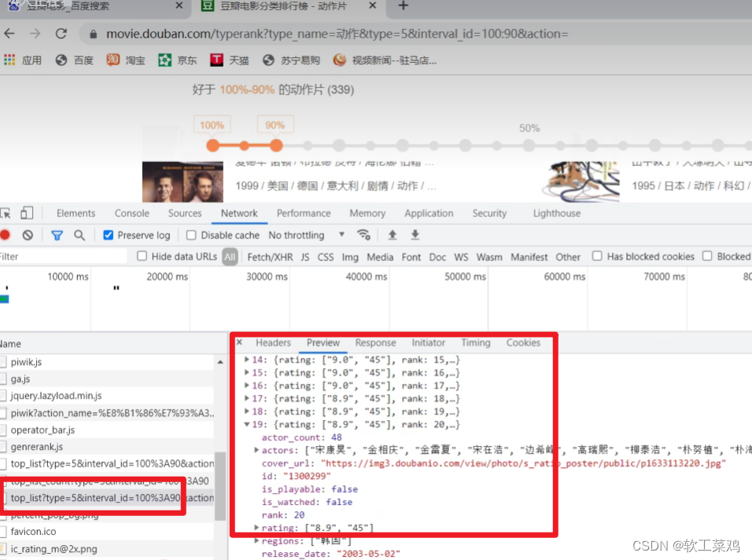Open the 苏宁易购 bookmark
The height and width of the screenshot is (560, 752).
coord(292,60)
